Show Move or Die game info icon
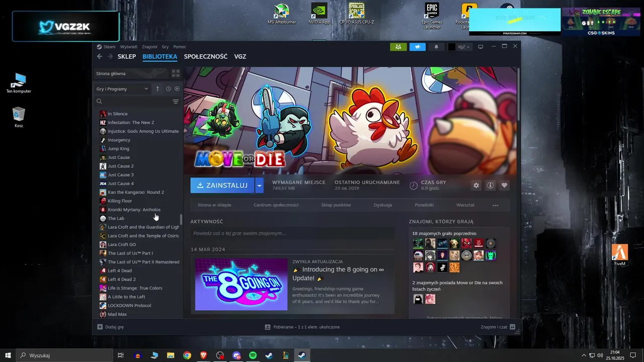This screenshot has width=644, height=362. pyautogui.click(x=490, y=186)
